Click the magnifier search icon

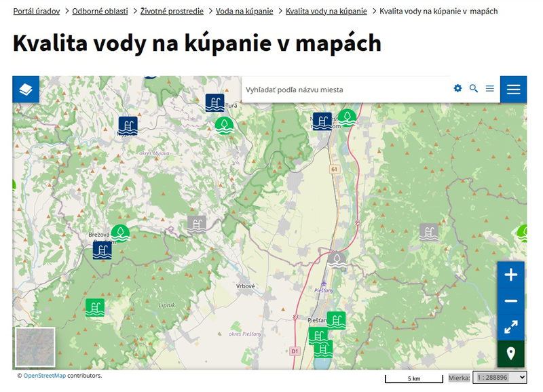473,89
